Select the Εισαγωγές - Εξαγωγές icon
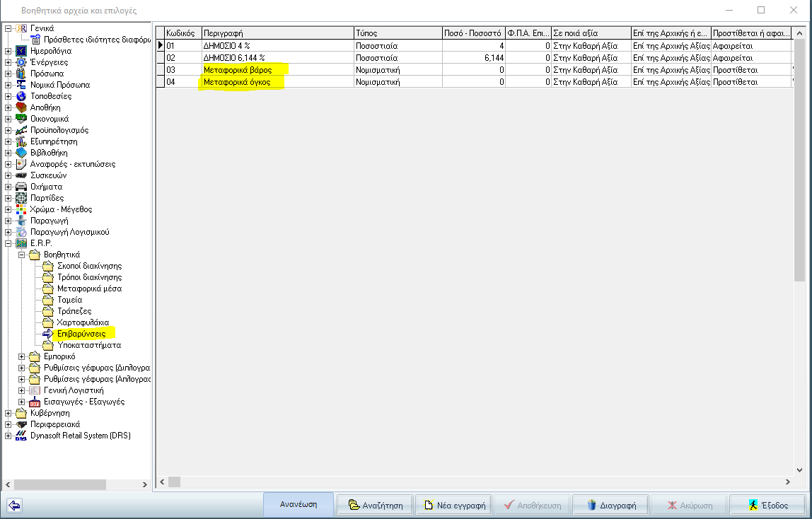This screenshot has height=519, width=812. (x=35, y=402)
